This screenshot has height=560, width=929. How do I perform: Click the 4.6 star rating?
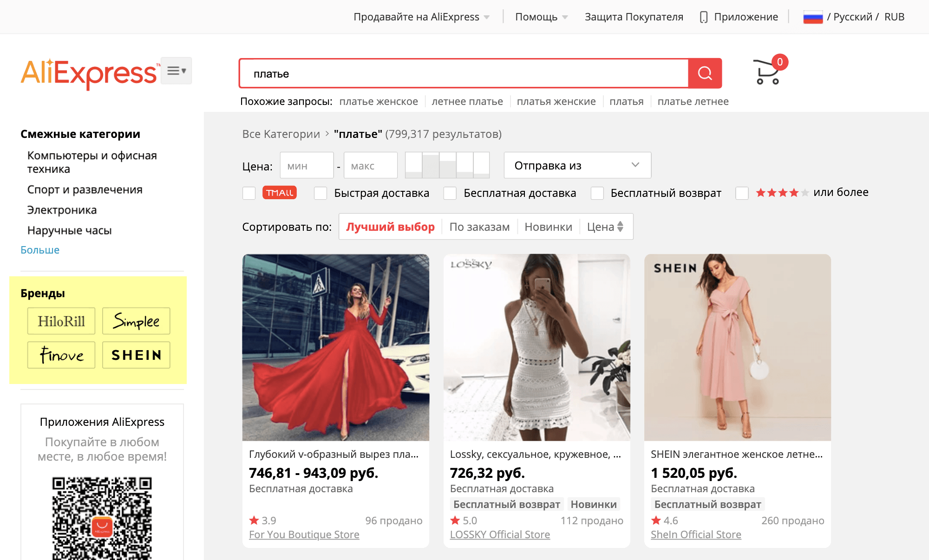pos(665,521)
